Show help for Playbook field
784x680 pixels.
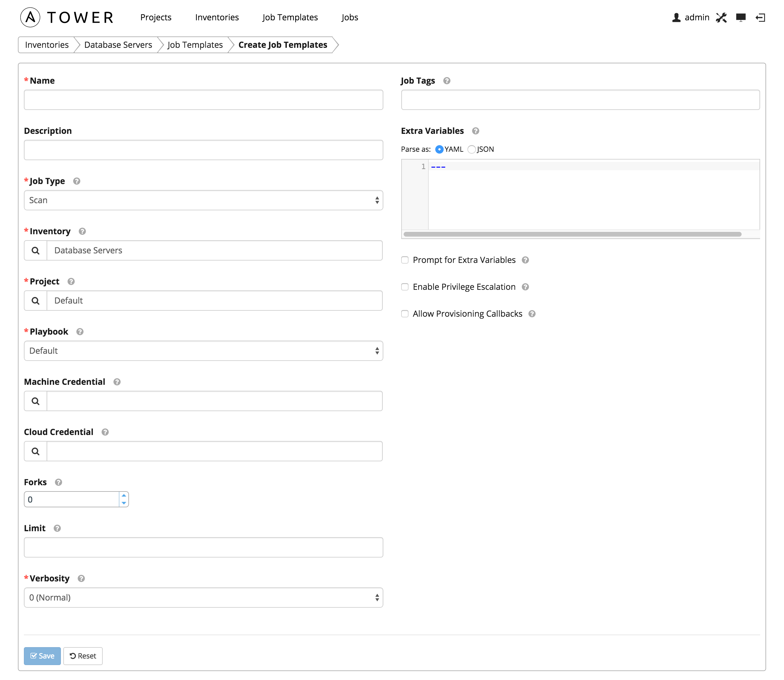(x=80, y=331)
